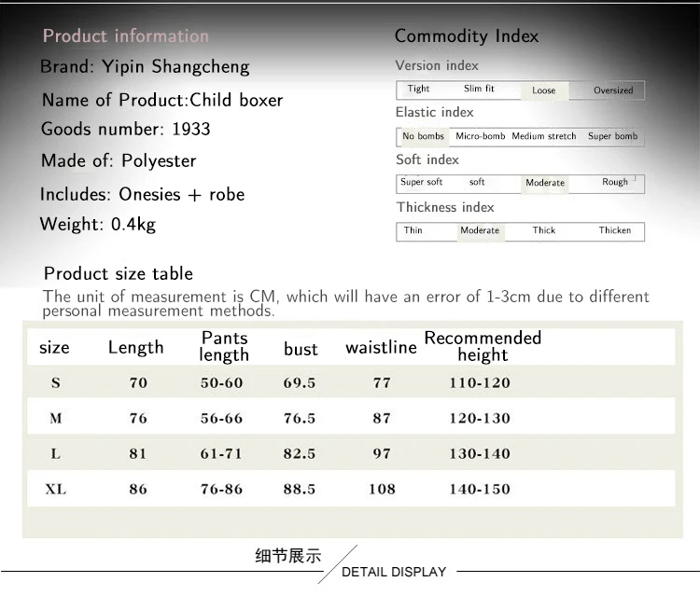Click the Recommended height column header

[x=483, y=347]
